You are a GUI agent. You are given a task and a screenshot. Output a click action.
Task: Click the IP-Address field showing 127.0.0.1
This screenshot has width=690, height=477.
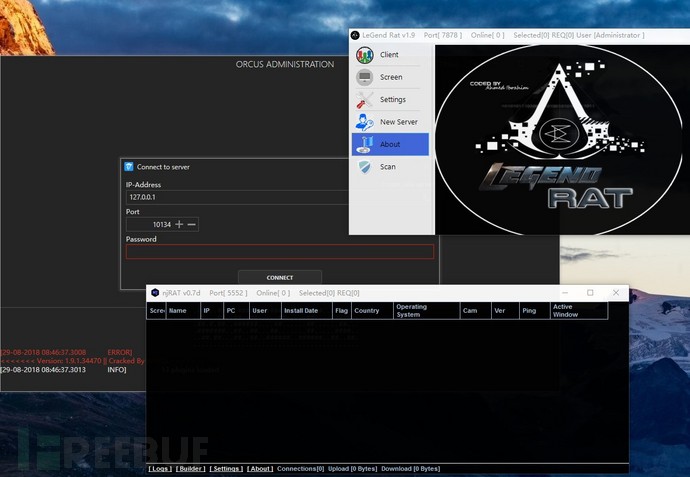(x=237, y=197)
